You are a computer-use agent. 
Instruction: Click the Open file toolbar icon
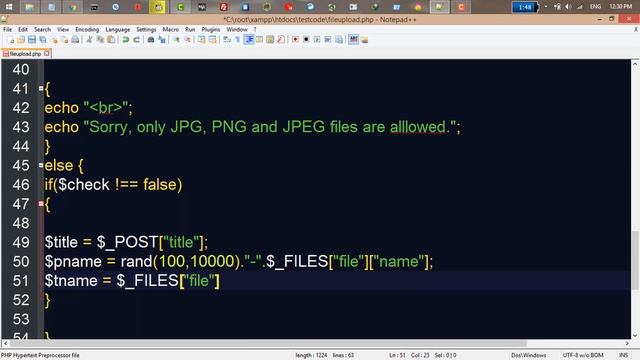(21, 40)
